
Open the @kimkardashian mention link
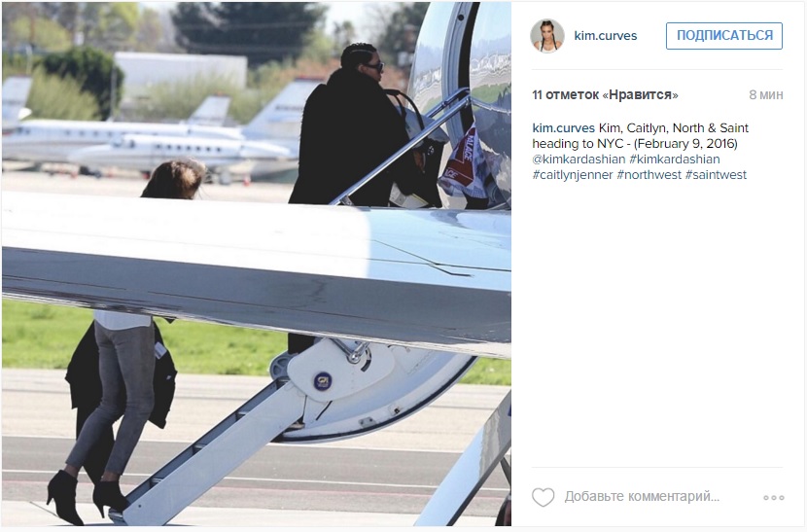(579, 160)
